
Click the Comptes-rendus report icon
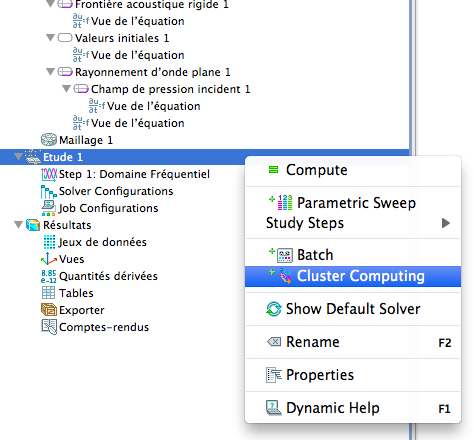[49, 327]
